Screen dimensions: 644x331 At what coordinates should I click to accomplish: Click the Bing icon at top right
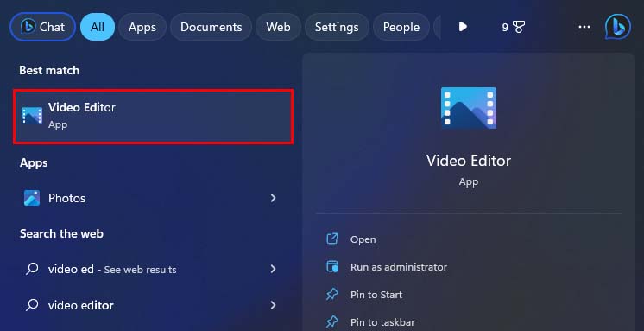(617, 27)
